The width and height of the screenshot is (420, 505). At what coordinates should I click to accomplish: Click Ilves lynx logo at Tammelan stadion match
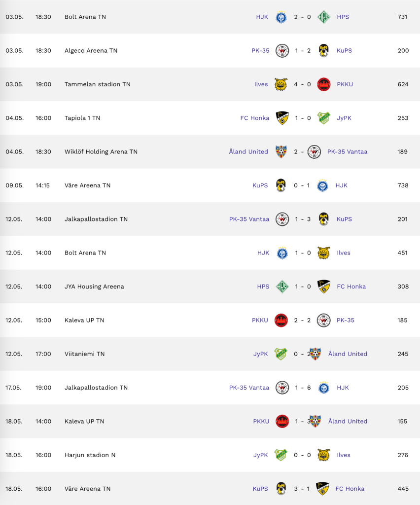click(x=281, y=84)
